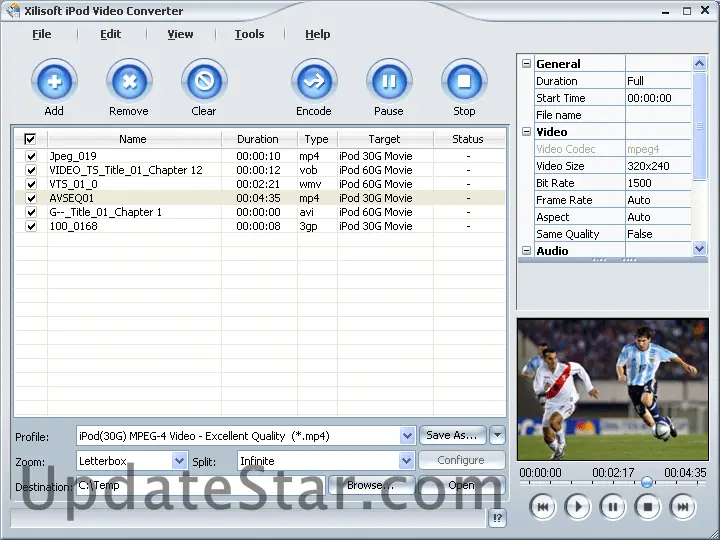
Task: Select the VTS_01_0 file name
Action: 73,184
